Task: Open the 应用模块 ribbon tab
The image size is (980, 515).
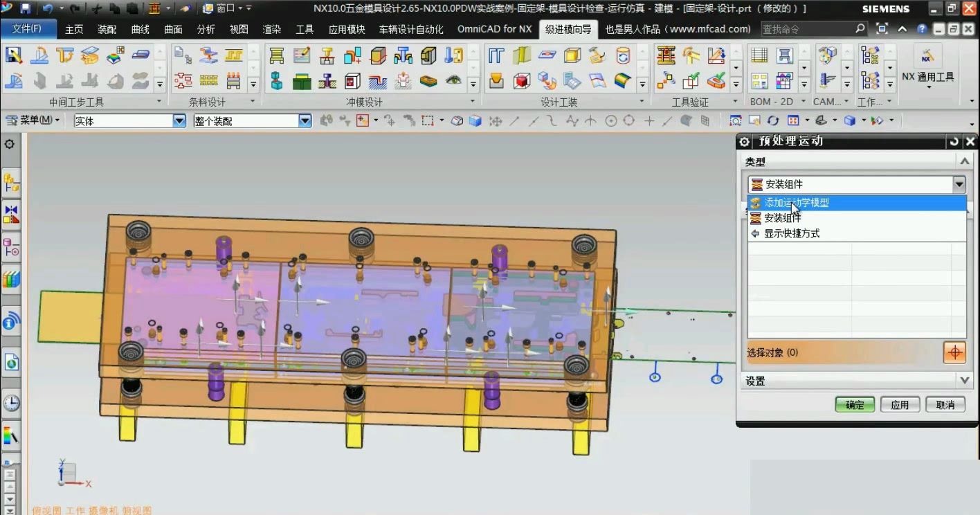Action: click(347, 29)
